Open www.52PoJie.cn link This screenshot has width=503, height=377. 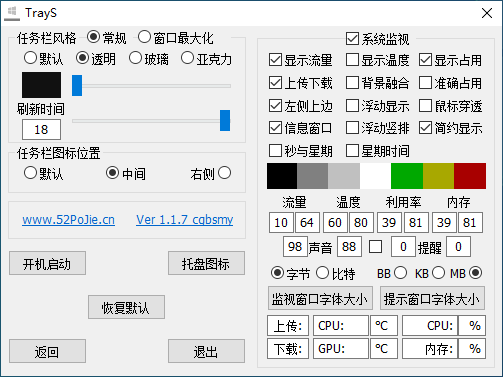point(69,220)
